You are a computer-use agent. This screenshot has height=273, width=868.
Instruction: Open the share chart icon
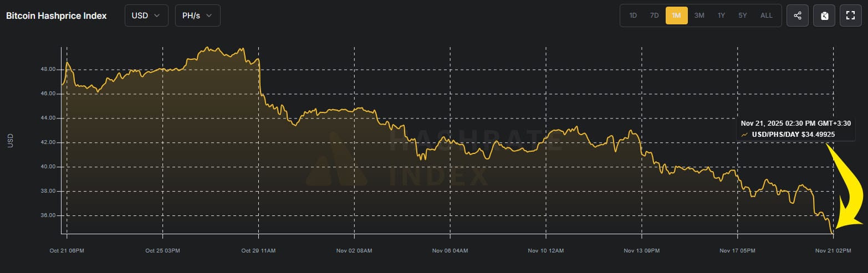click(x=797, y=16)
